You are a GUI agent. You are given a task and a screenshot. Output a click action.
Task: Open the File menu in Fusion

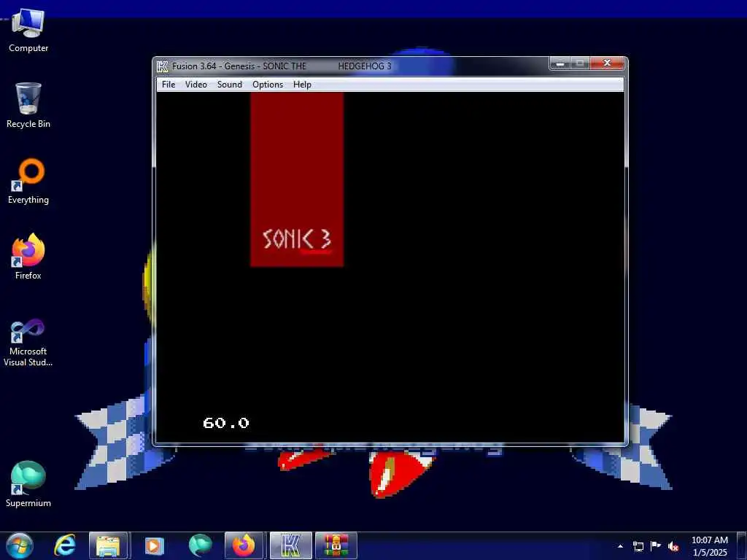point(169,85)
